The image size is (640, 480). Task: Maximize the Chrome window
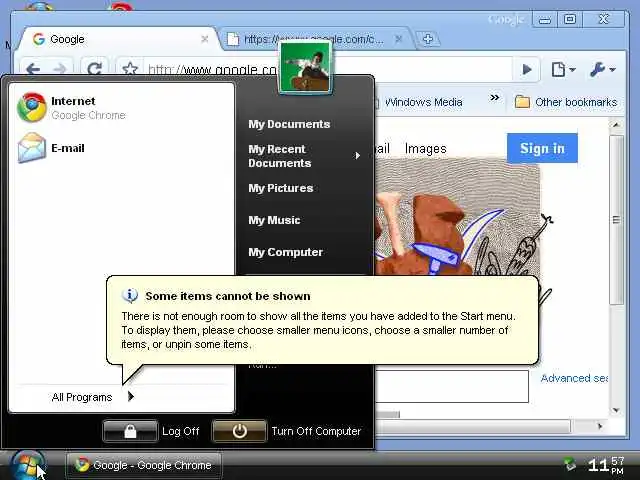570,19
